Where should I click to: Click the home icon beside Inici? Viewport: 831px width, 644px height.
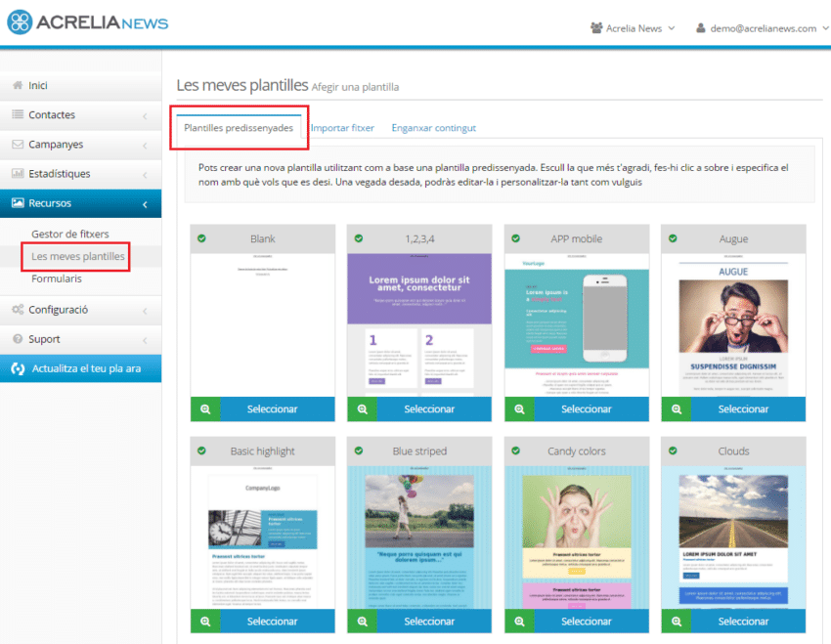pos(18,85)
